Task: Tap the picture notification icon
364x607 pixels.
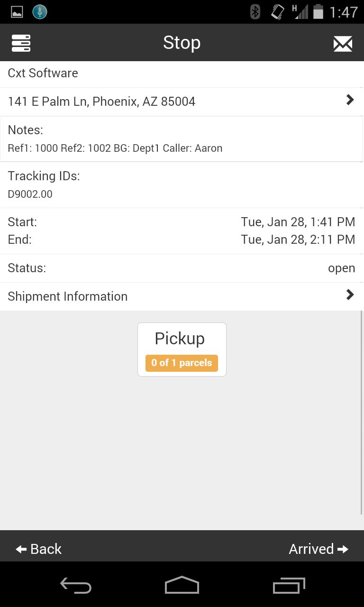Action: point(17,12)
